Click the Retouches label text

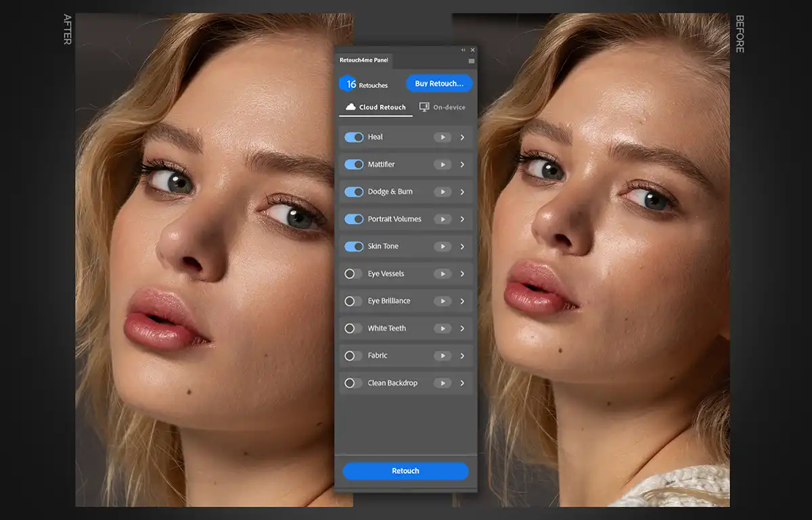[x=374, y=86]
